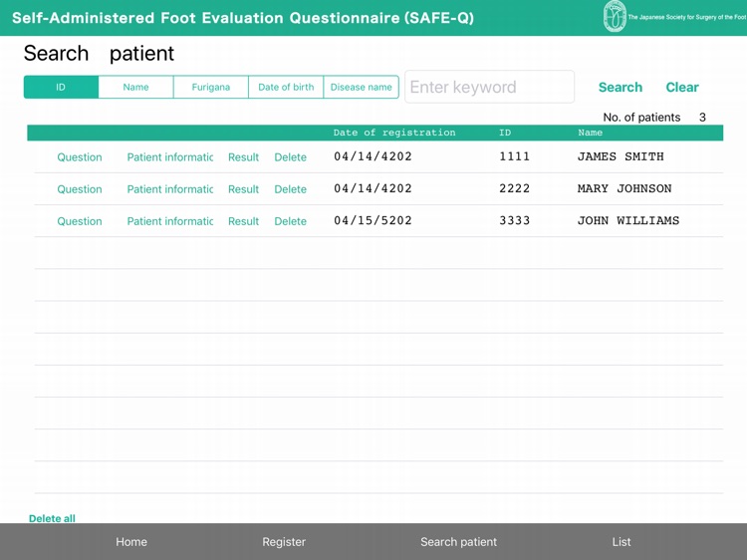Screen dimensions: 747x560
Task: Delete the Mary Johnson record
Action: pyautogui.click(x=290, y=189)
